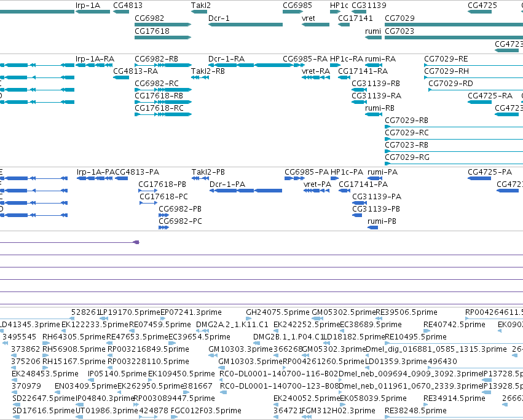Select the CG7029-RH transcript label
The width and height of the screenshot is (523, 420).
tap(446, 71)
